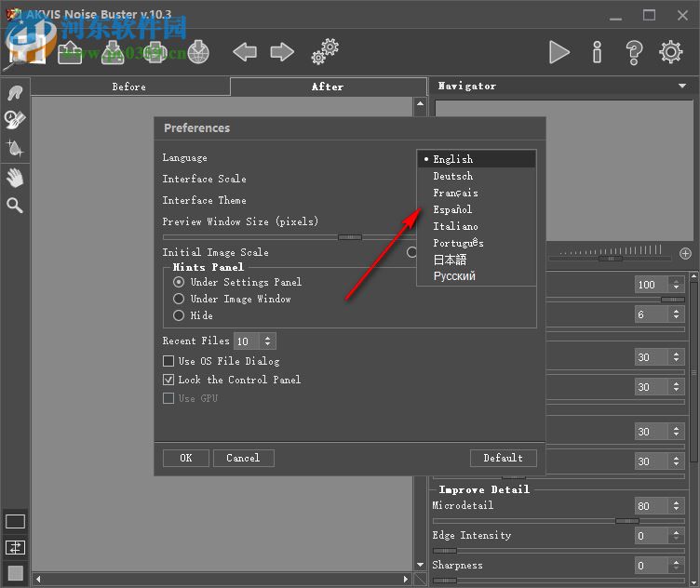Open help question mark icon
The image size is (700, 588).
point(634,52)
